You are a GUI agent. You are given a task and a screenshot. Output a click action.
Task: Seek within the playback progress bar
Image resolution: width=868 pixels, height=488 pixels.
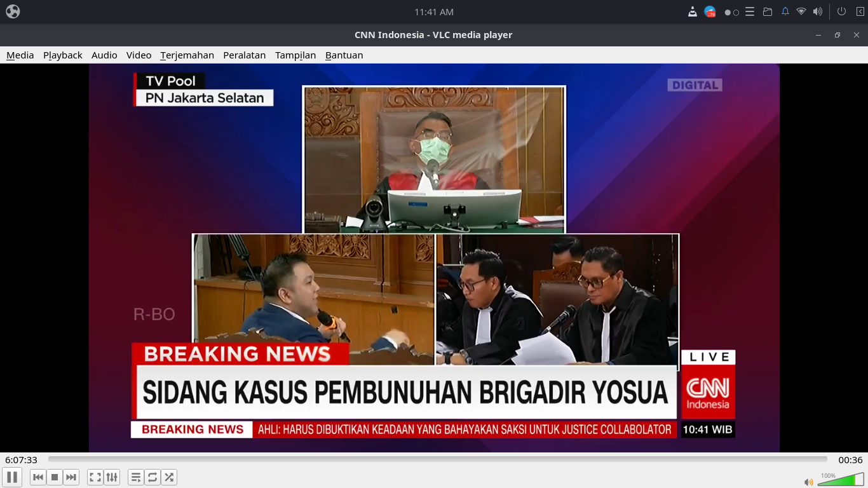click(438, 459)
